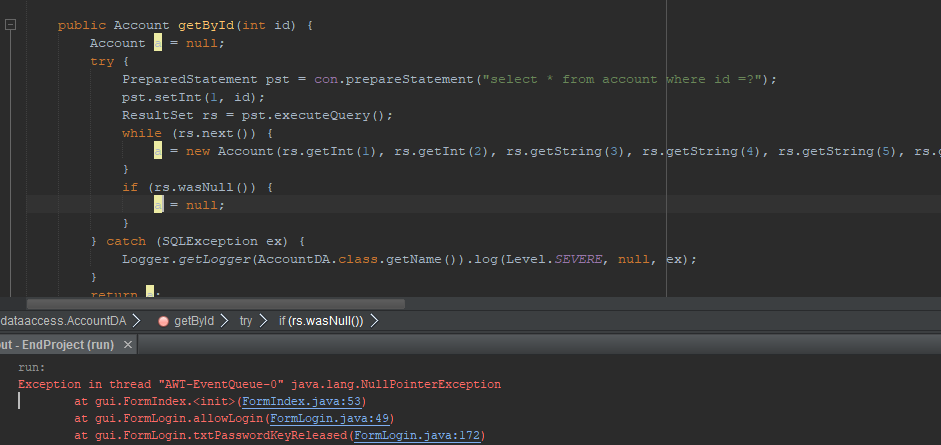Switch to the EndProject (run) output tab
The image size is (941, 445).
click(x=55, y=345)
